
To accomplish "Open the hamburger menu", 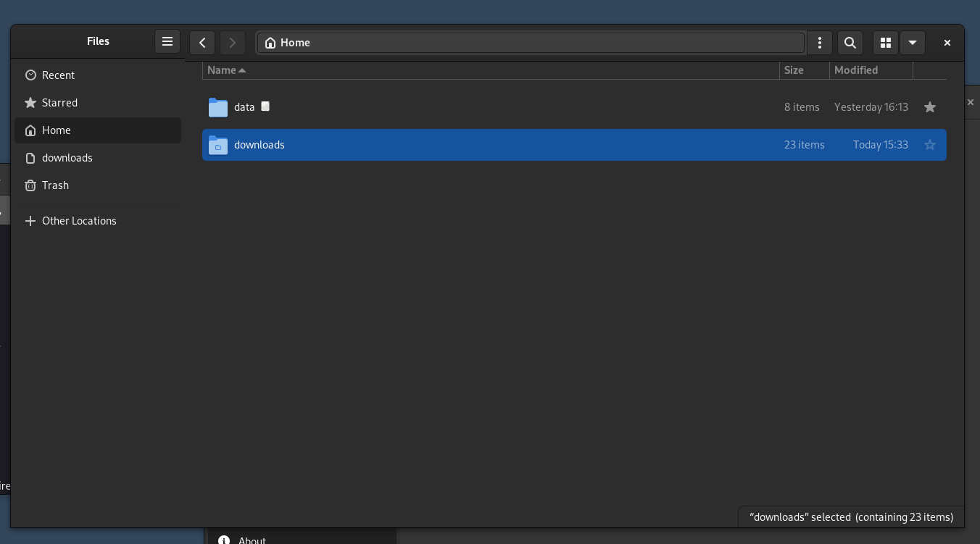I will point(167,41).
